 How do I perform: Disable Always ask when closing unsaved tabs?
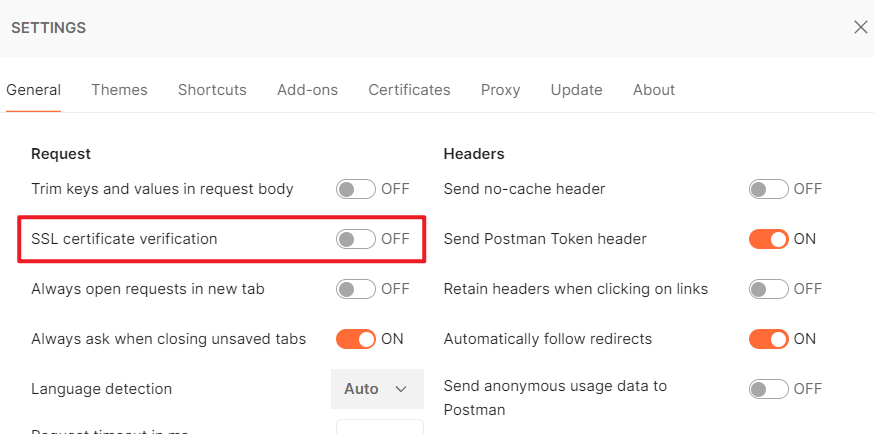click(356, 339)
